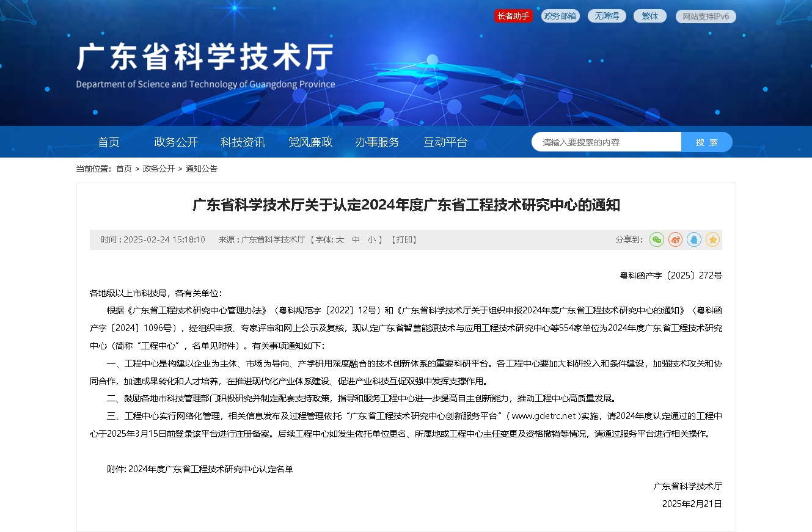
Task: Click inside the search input box
Action: point(605,141)
